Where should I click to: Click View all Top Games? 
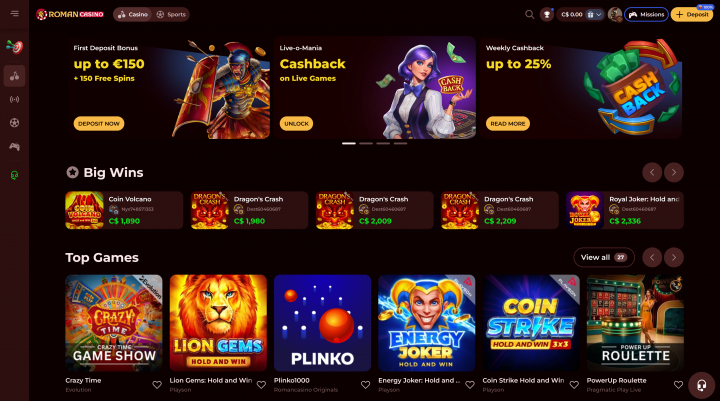tap(604, 258)
